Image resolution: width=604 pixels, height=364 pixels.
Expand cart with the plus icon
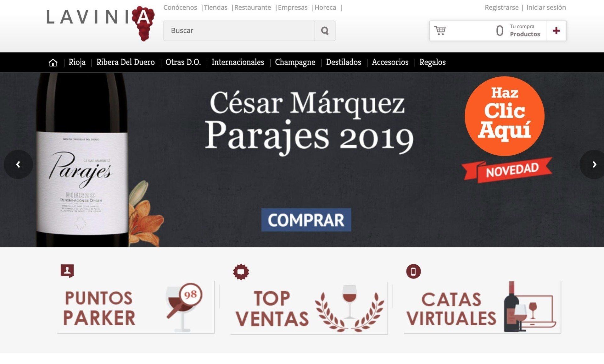(556, 31)
